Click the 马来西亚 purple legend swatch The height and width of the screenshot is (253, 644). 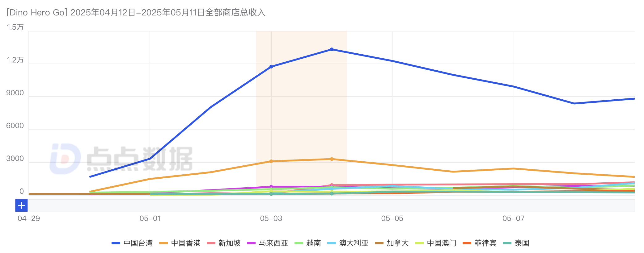(x=251, y=243)
